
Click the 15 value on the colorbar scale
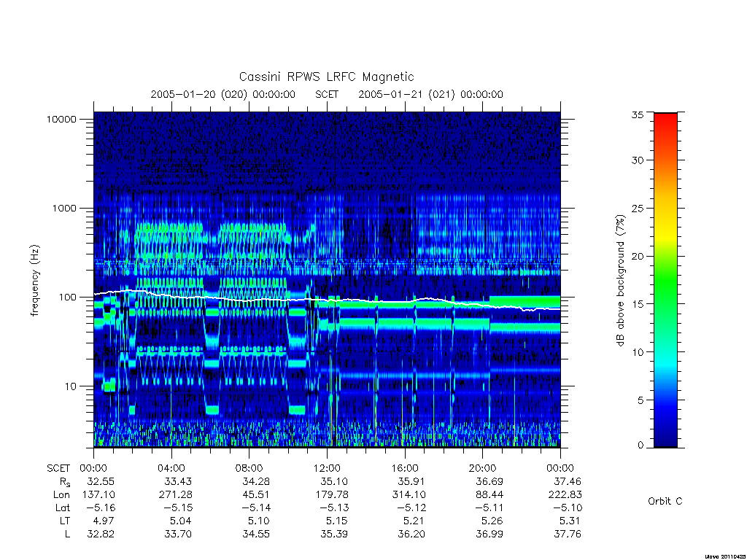coord(637,304)
